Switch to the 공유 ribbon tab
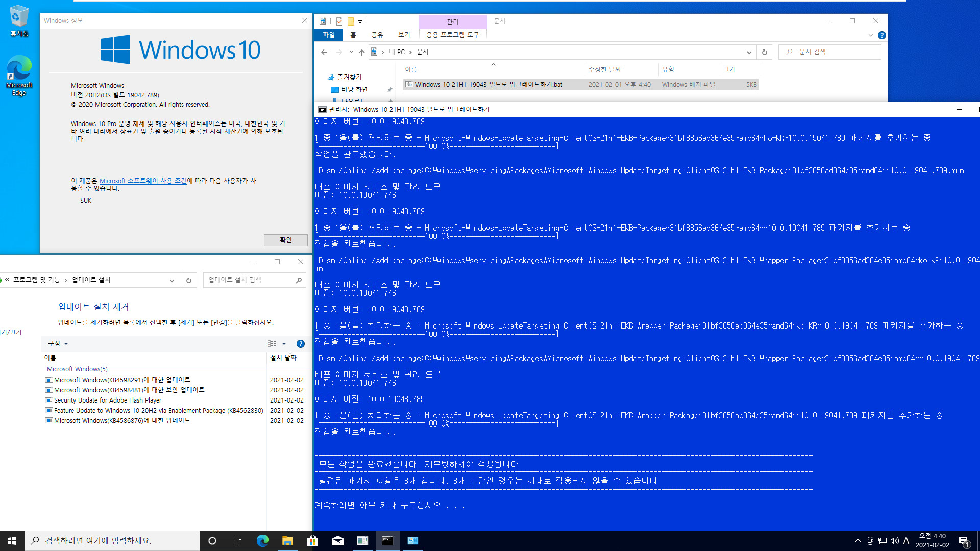Screen dimensions: 980x551 [377, 35]
